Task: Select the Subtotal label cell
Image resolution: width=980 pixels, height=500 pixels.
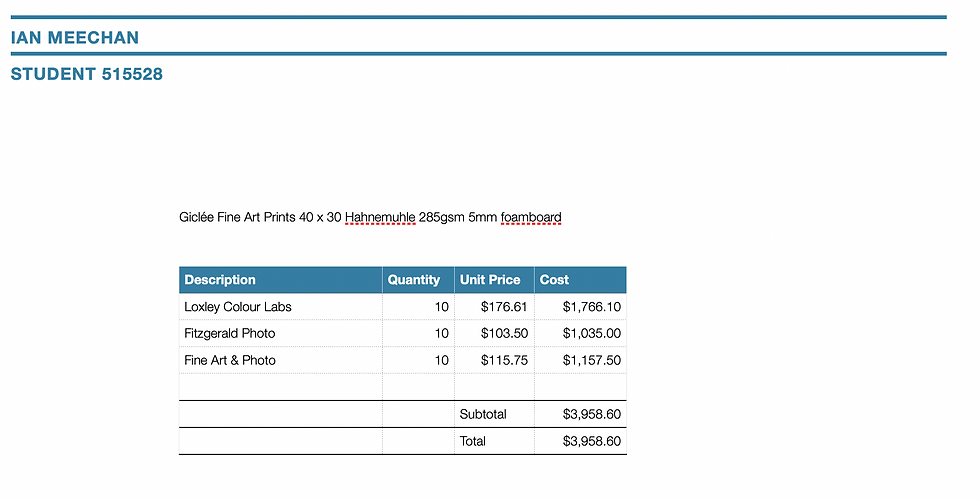Action: (x=494, y=414)
